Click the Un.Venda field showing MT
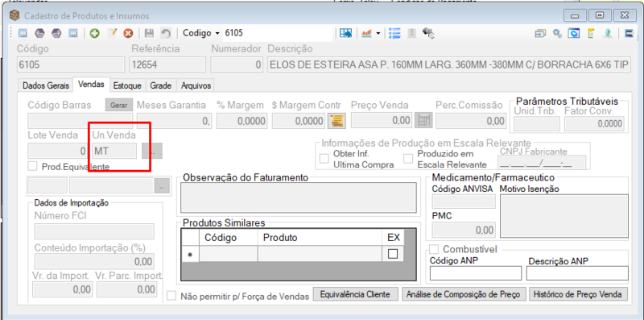Image resolution: width=644 pixels, height=320 pixels. [114, 151]
